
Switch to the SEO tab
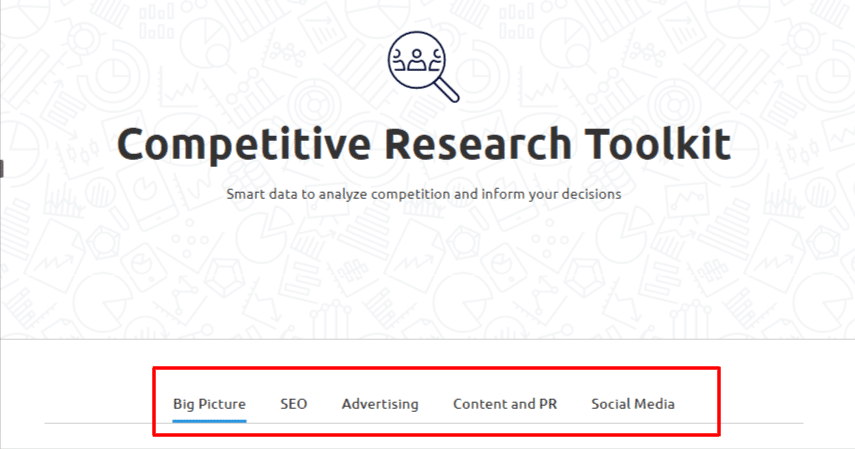pyautogui.click(x=293, y=404)
